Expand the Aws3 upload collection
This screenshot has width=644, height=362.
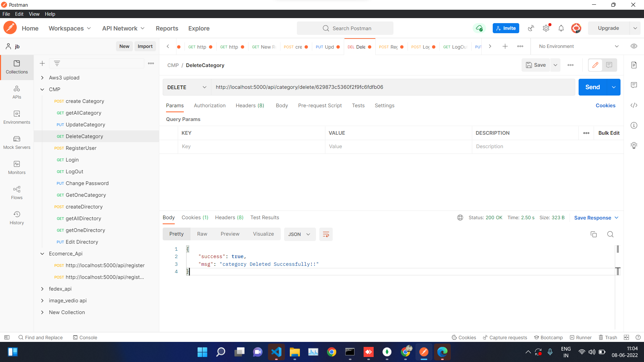[x=42, y=78]
